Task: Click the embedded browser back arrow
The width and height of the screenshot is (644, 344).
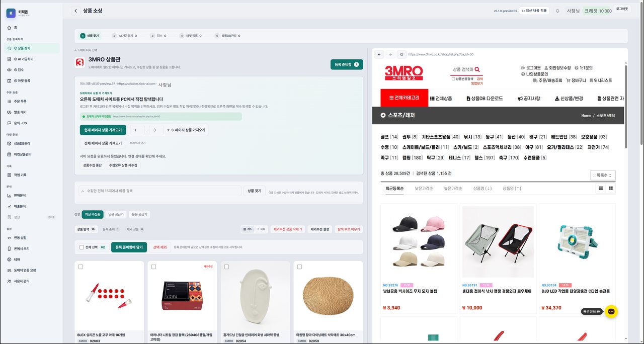Action: click(379, 54)
